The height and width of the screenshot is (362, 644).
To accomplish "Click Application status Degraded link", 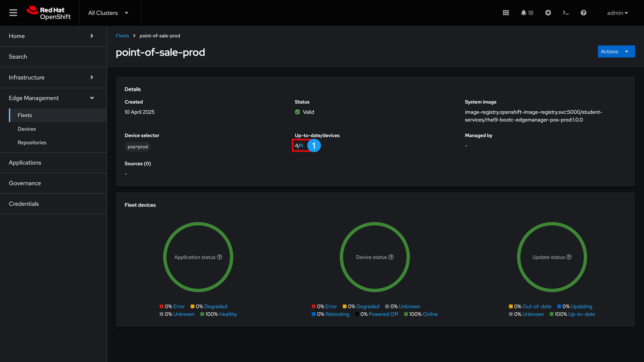I will coord(216,306).
